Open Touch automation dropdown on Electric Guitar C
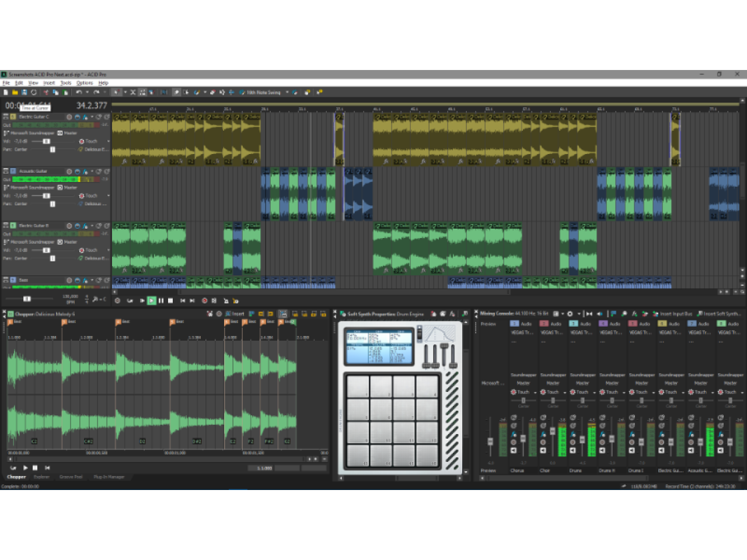747x560 pixels. point(108,141)
